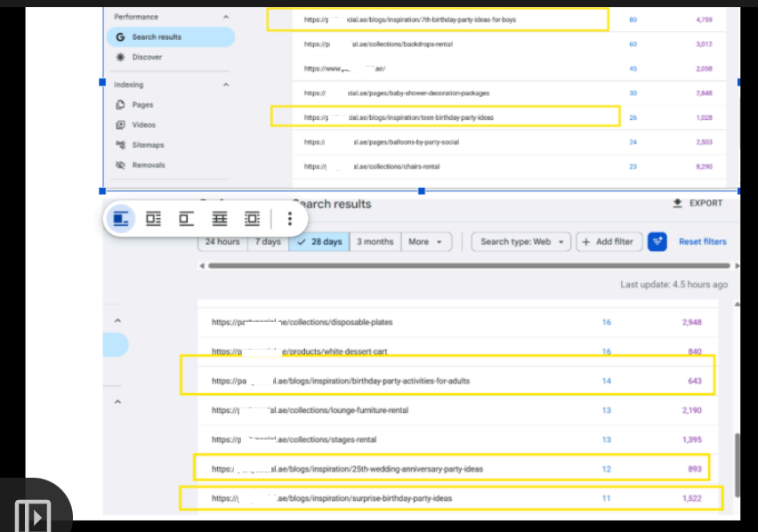
Task: Click the teen-birthday-party-ideas URL
Action: 399,118
